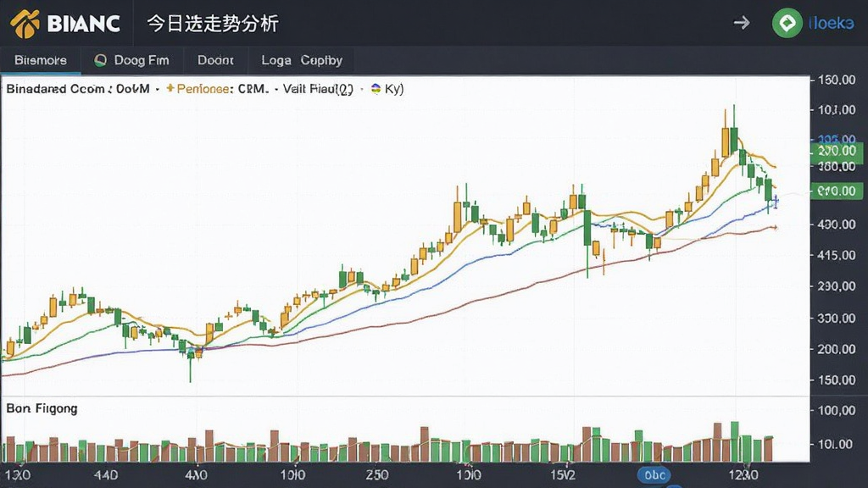Click the Chinese page title in header
The width and height of the screenshot is (868, 488).
click(x=213, y=24)
